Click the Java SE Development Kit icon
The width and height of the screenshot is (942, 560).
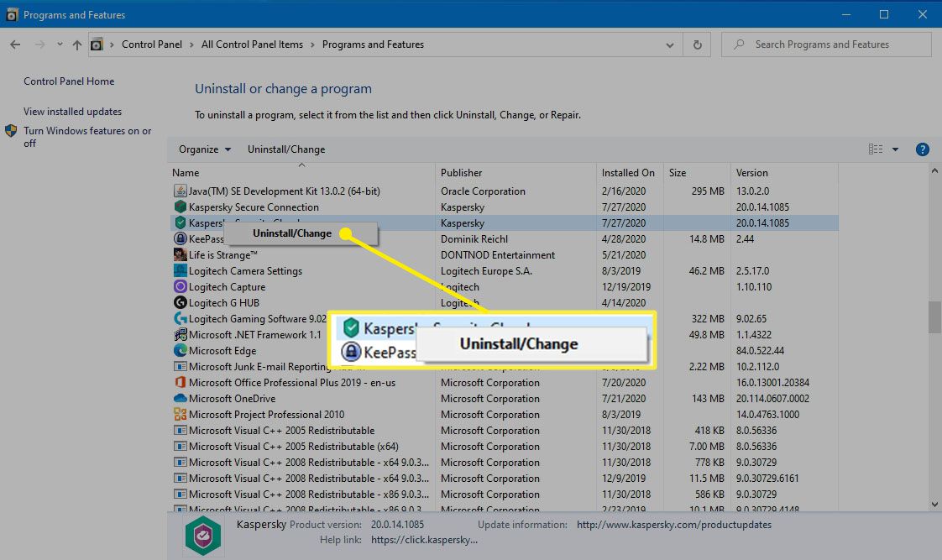181,191
